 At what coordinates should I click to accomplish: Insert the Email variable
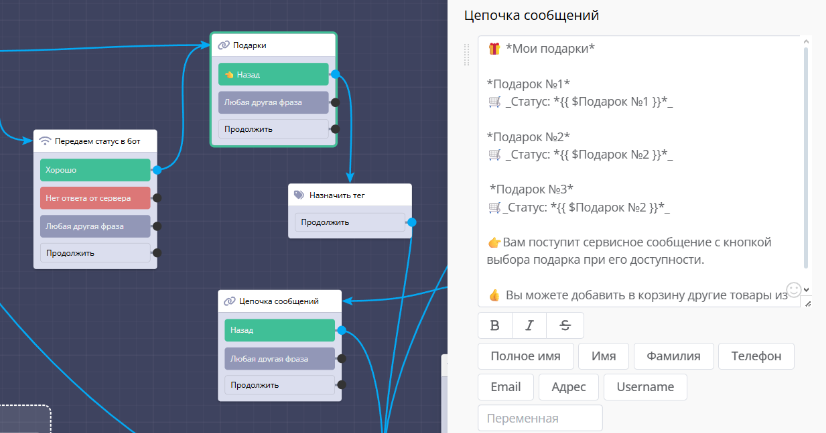[505, 387]
